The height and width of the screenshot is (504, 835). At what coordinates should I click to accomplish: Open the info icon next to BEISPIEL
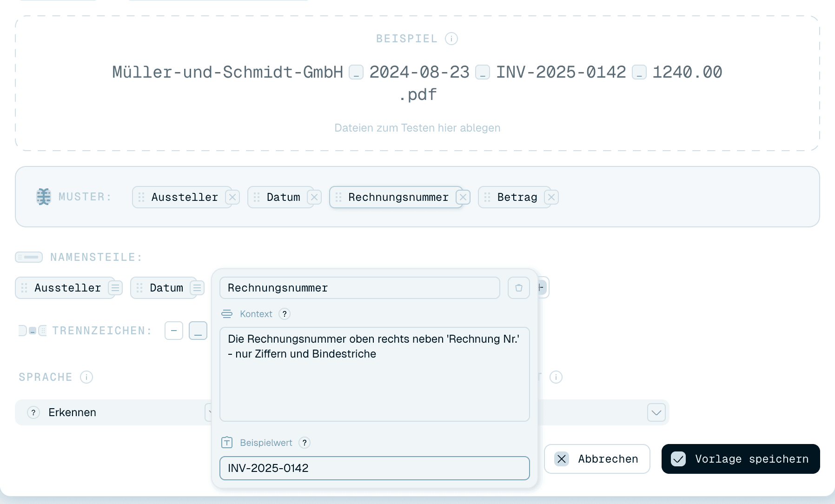(x=451, y=39)
